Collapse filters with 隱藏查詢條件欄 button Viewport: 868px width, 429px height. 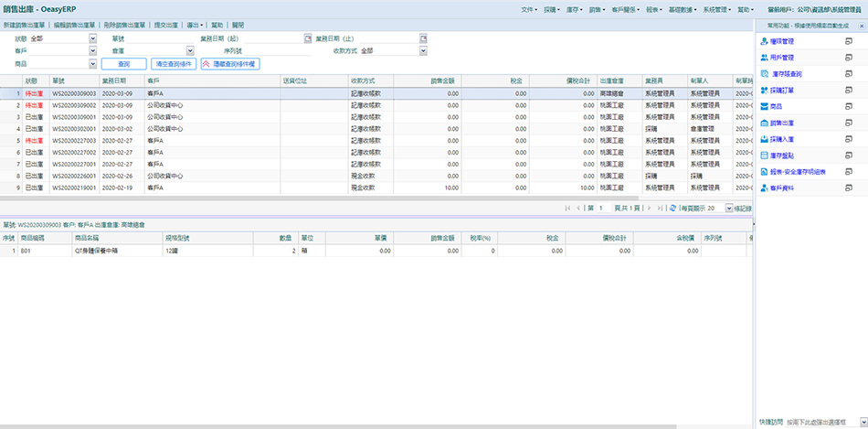click(x=231, y=64)
